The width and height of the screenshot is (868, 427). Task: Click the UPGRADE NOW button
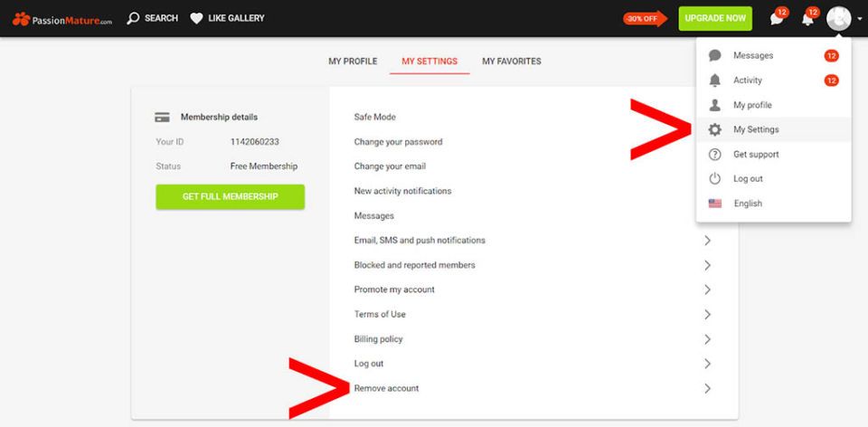coord(715,18)
